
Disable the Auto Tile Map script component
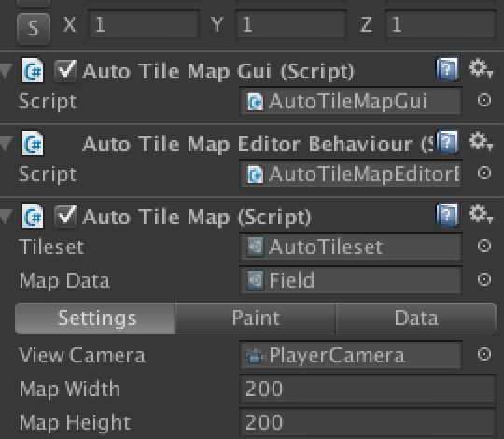pyautogui.click(x=65, y=216)
